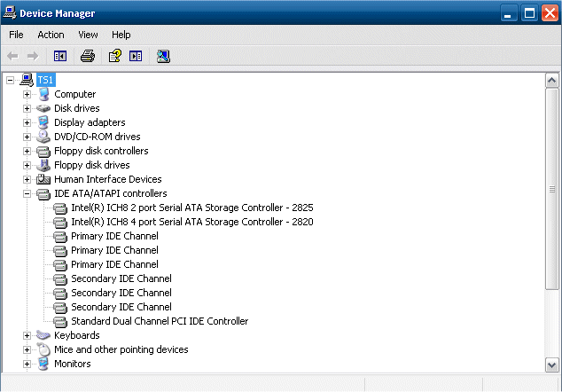Toggle the console tree toolbar icon
Image resolution: width=562 pixels, height=392 pixels.
coord(60,56)
